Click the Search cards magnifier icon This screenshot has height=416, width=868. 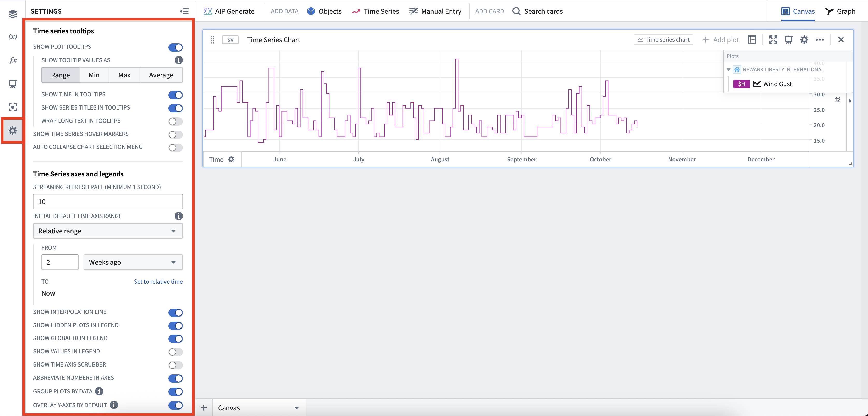[x=516, y=11]
